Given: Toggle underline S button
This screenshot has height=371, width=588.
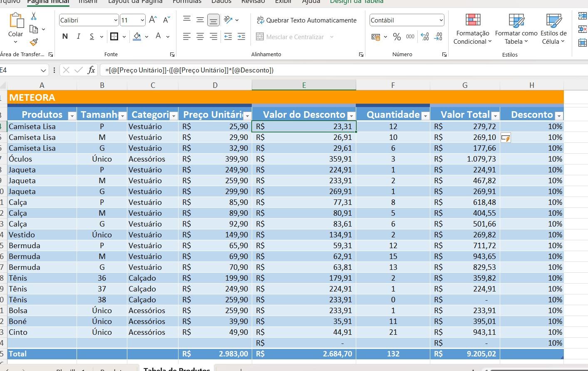Looking at the screenshot, I should (92, 37).
